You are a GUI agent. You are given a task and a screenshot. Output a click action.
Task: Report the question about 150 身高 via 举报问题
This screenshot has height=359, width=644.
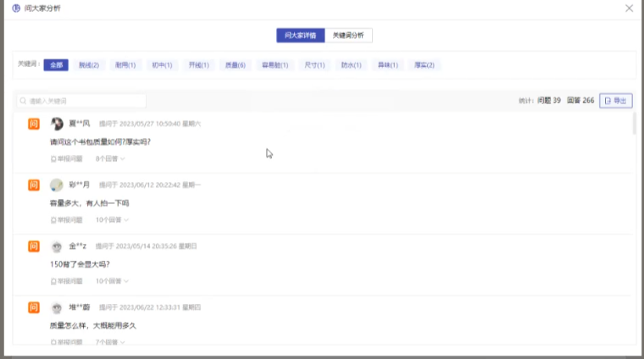pos(66,280)
